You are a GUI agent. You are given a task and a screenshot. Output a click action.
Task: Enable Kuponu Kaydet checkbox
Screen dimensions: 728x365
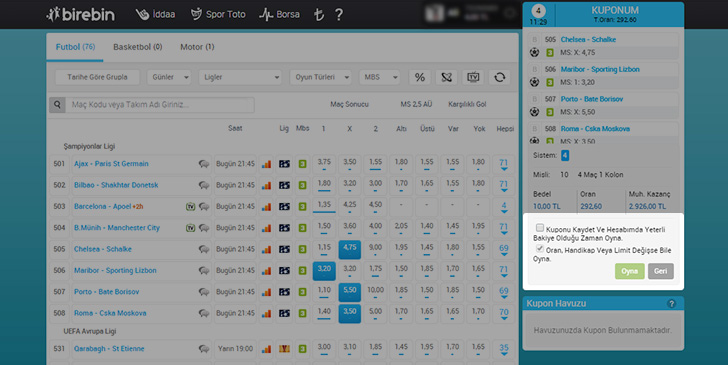click(540, 228)
